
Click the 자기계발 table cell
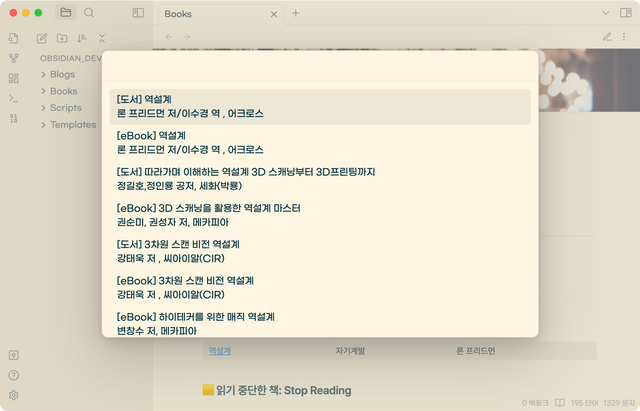coord(350,351)
